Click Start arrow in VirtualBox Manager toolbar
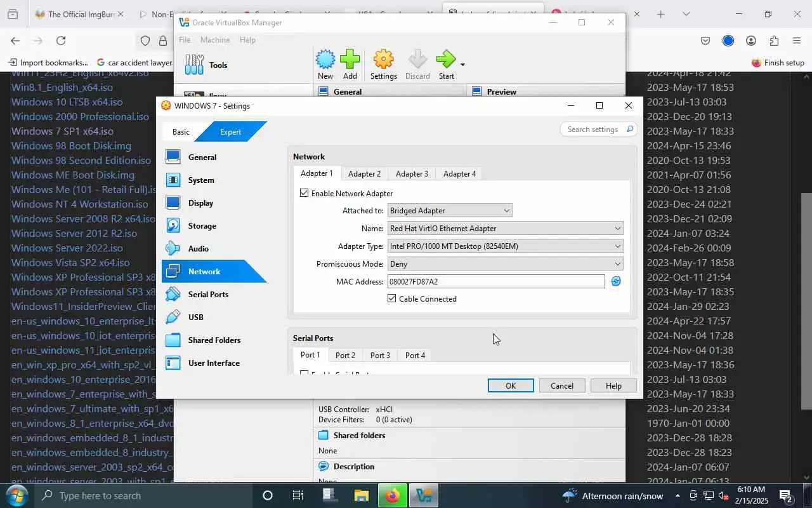Screen dimensions: 812x508 pyautogui.click(x=446, y=65)
